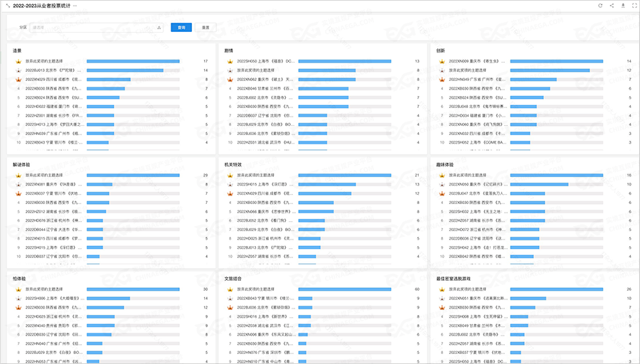This screenshot has width=640, height=364.
Task: Click the refresh icon in top bar
Action: tap(600, 6)
